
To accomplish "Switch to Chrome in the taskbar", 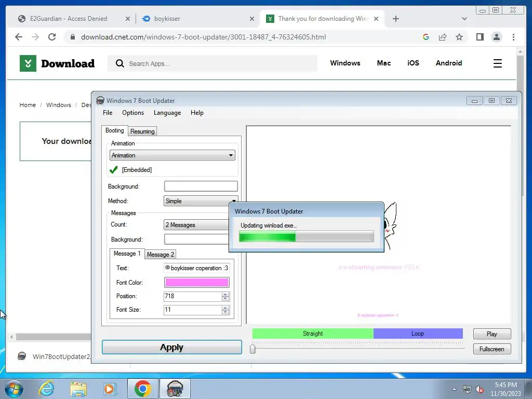I will (x=142, y=389).
